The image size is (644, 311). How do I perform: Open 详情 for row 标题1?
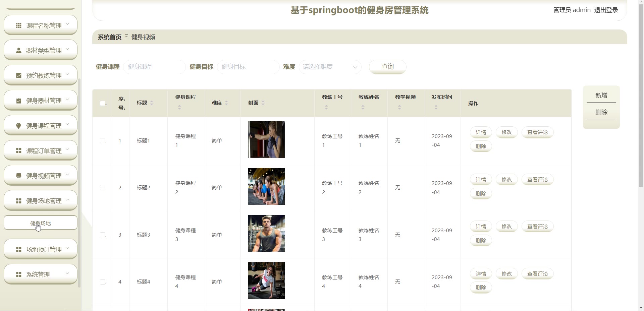coord(481,132)
